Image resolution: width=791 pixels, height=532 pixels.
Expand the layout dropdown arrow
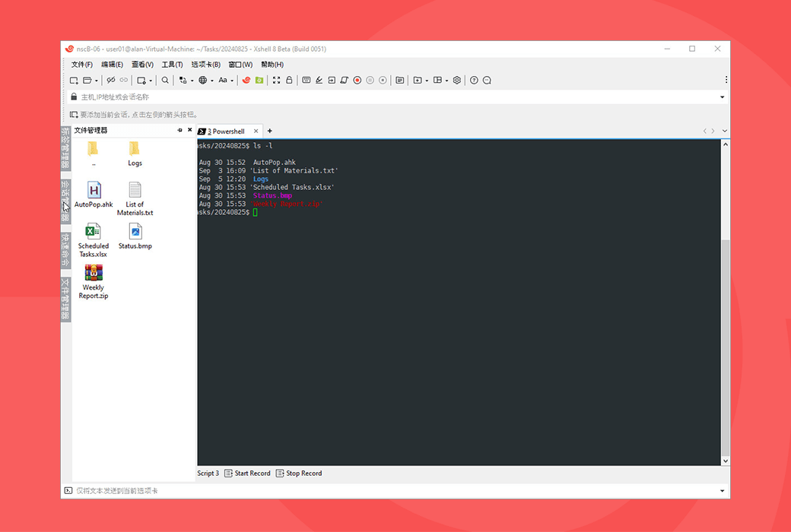click(446, 81)
